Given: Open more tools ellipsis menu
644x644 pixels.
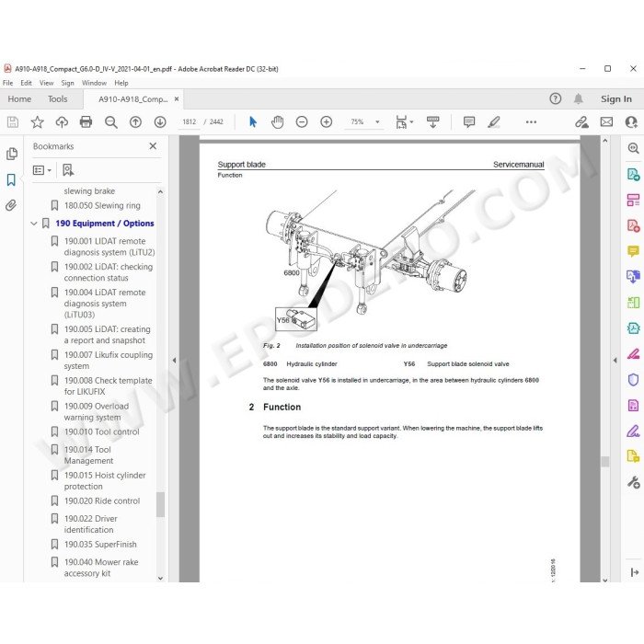Looking at the screenshot, I should (531, 122).
